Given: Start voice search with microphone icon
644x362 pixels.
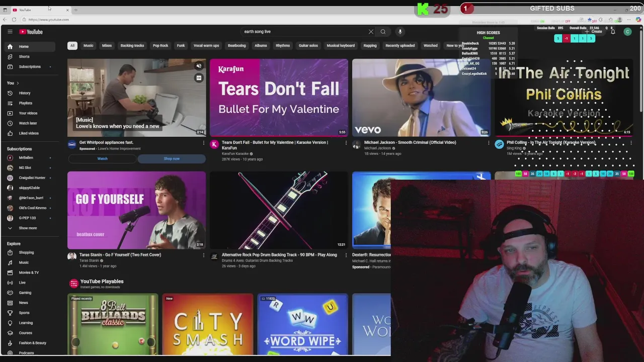Looking at the screenshot, I should 400,32.
